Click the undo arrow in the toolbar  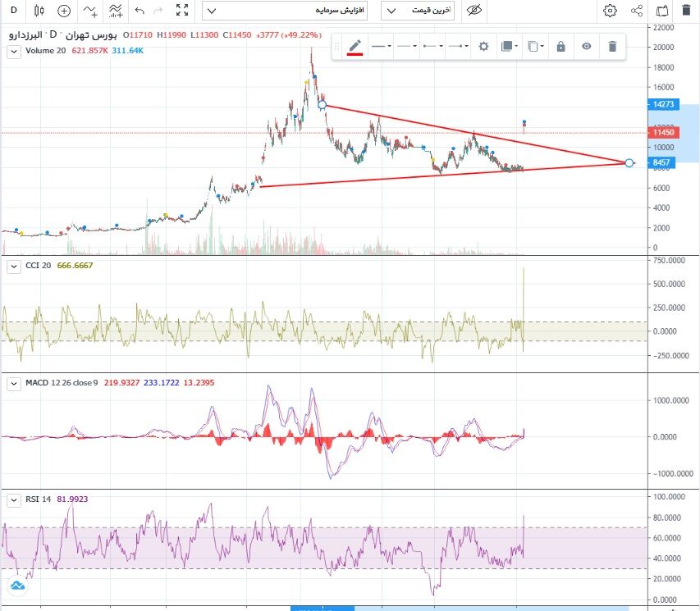coord(139,11)
